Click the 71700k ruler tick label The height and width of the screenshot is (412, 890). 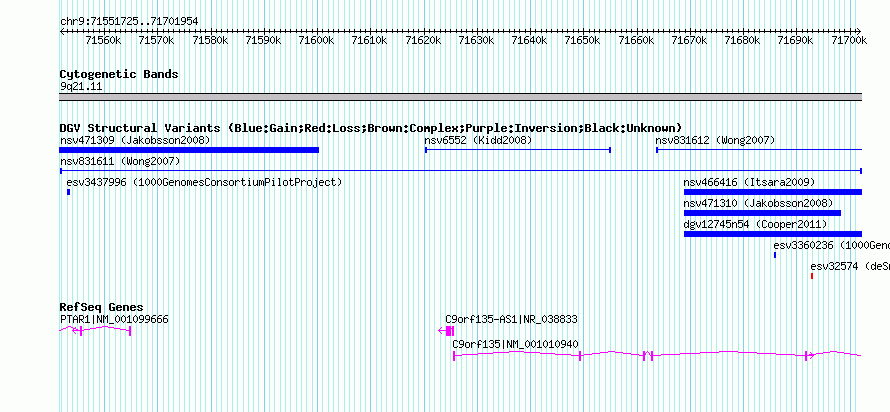849,40
